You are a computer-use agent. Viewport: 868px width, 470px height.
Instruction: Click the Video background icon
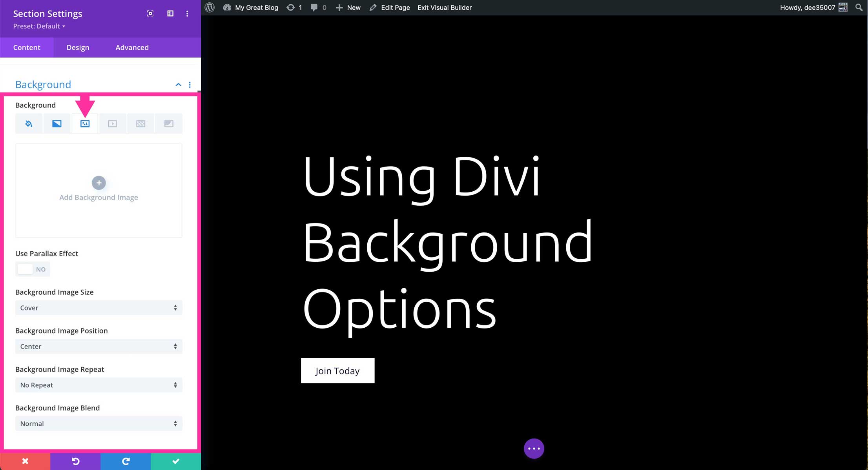click(112, 123)
